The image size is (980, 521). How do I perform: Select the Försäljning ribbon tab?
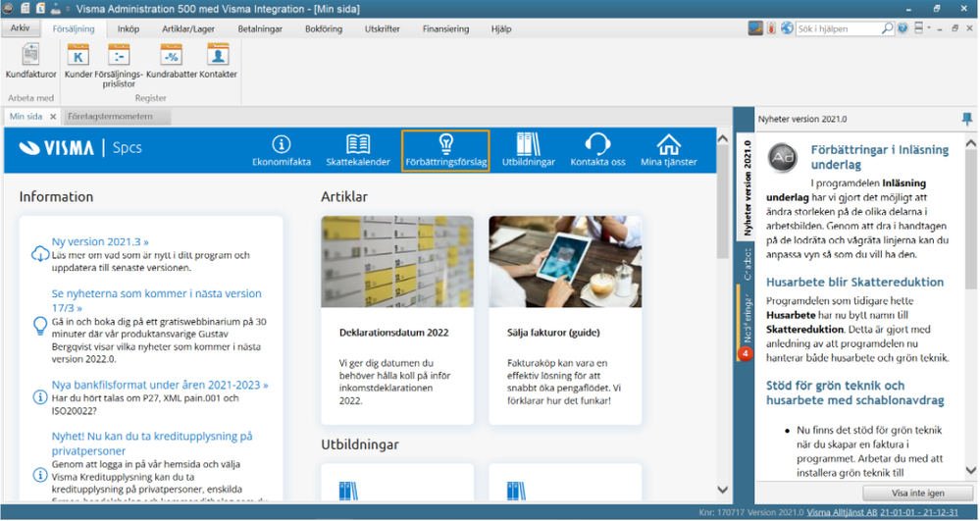[74, 28]
